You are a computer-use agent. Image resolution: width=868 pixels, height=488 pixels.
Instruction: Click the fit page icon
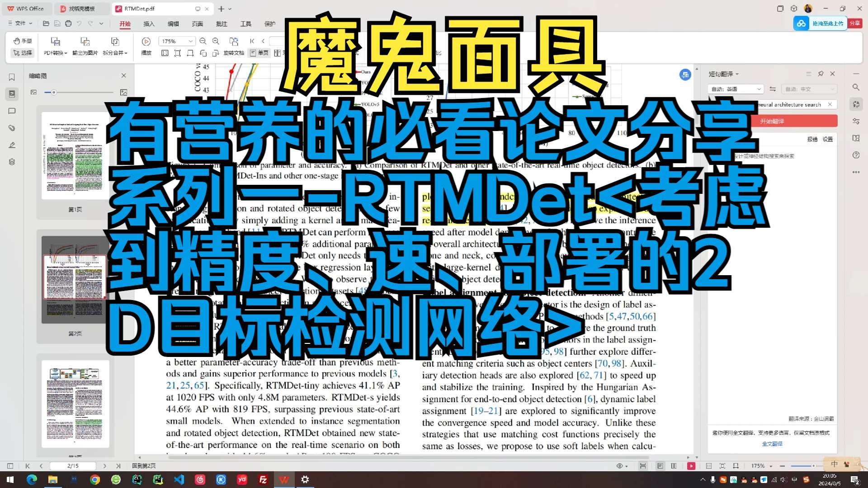pyautogui.click(x=178, y=53)
